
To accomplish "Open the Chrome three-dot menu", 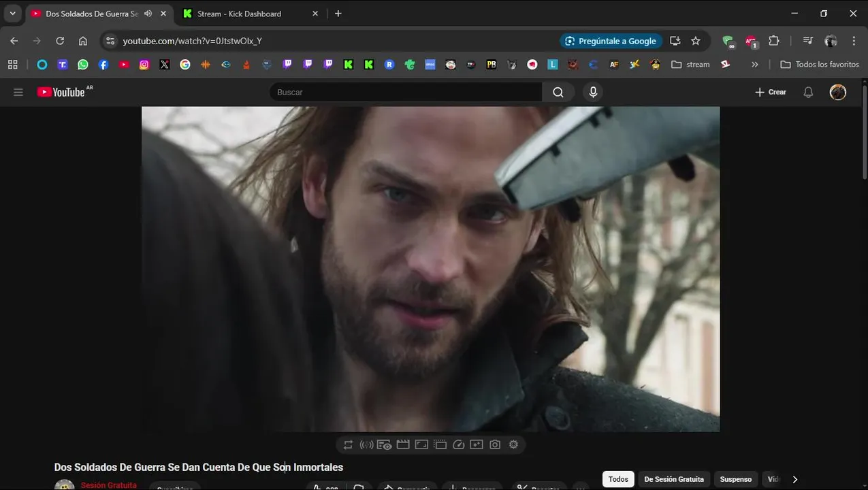I will [x=854, y=41].
